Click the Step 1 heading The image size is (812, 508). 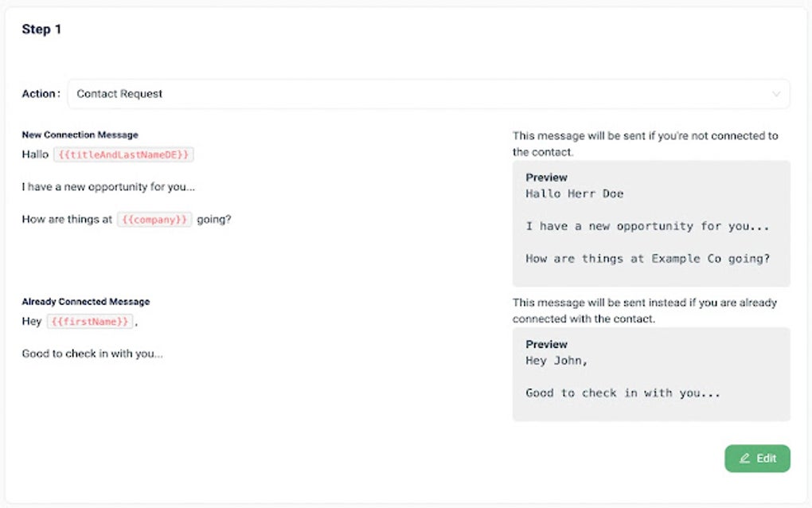click(x=41, y=29)
